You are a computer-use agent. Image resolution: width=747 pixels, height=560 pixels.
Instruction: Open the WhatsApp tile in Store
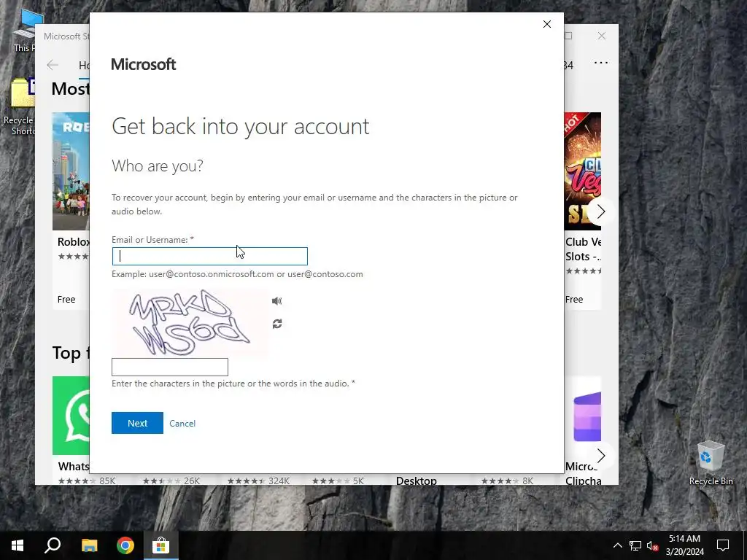71,430
